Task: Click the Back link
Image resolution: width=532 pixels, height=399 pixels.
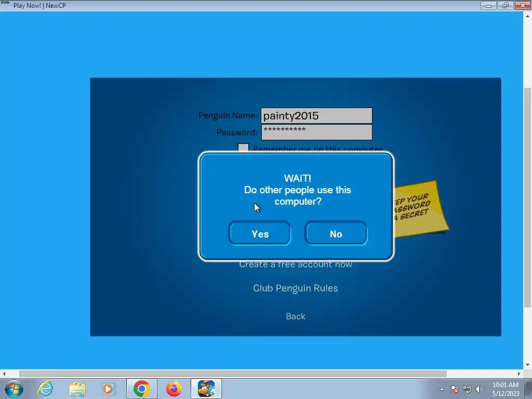Action: point(296,316)
